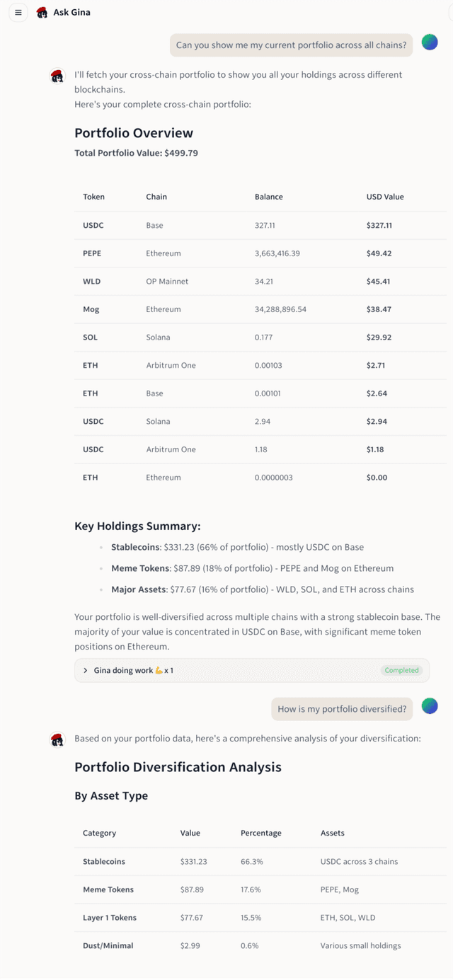Click the Percentage column header

(x=261, y=833)
